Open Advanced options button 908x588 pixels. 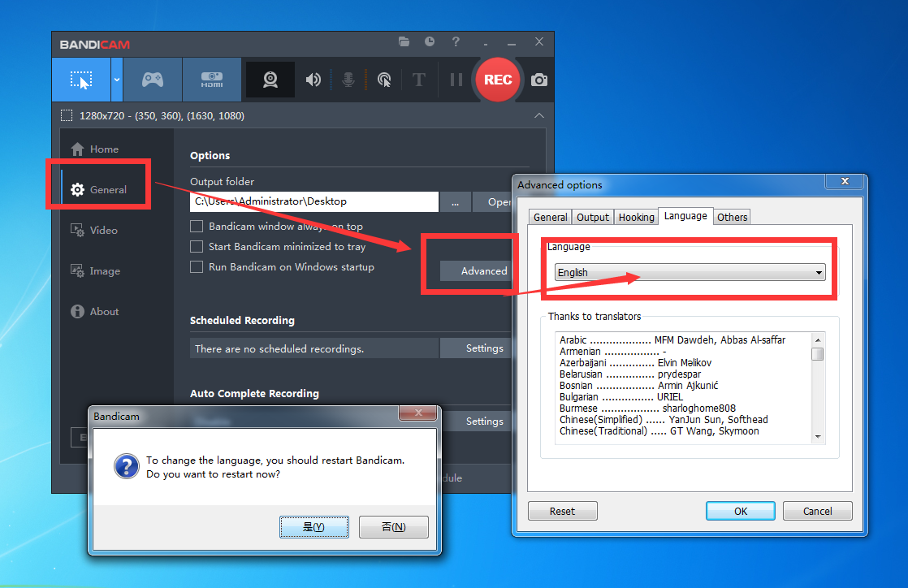tap(476, 270)
